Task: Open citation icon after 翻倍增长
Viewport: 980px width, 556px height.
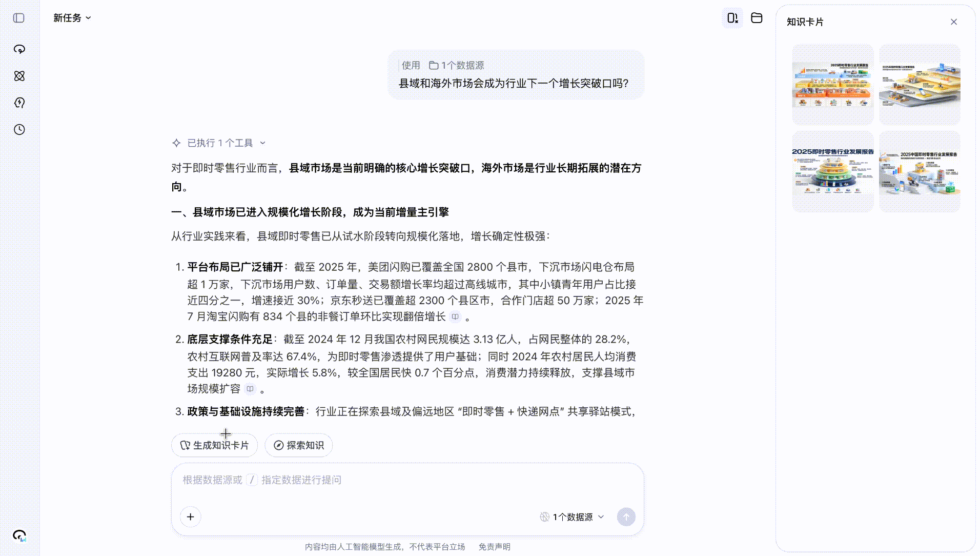Action: [x=455, y=316]
